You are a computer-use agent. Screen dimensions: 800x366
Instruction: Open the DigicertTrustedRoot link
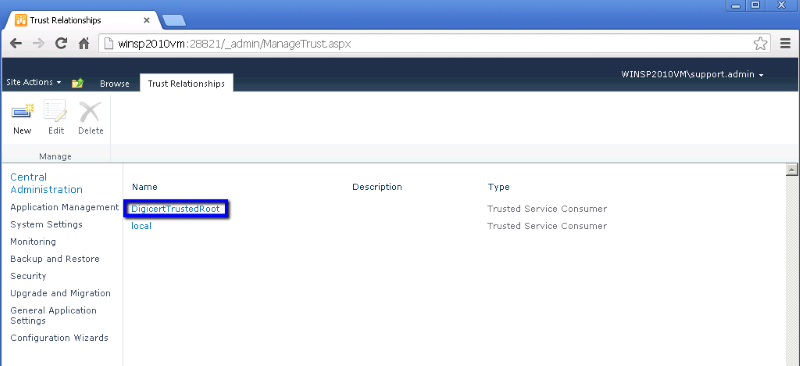176,209
